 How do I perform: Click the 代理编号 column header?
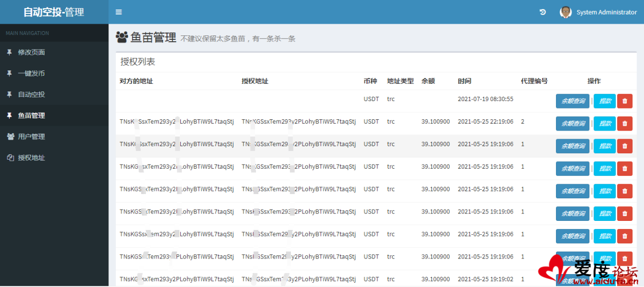[534, 81]
